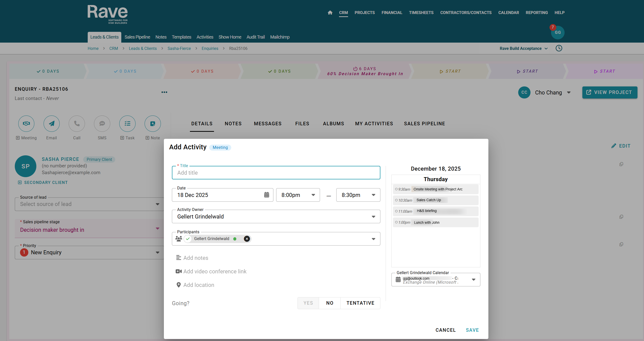644x341 pixels.
Task: Click the Call phone icon
Action: tap(77, 124)
